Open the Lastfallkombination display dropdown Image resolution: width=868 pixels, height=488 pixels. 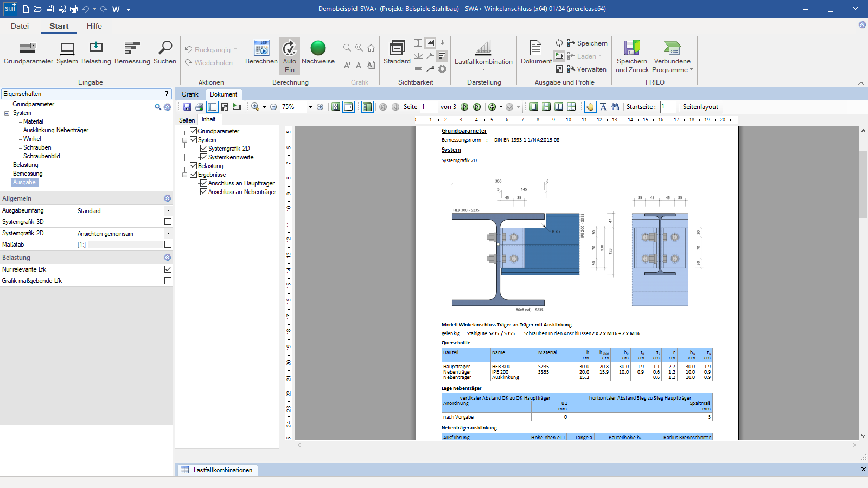[x=483, y=56]
